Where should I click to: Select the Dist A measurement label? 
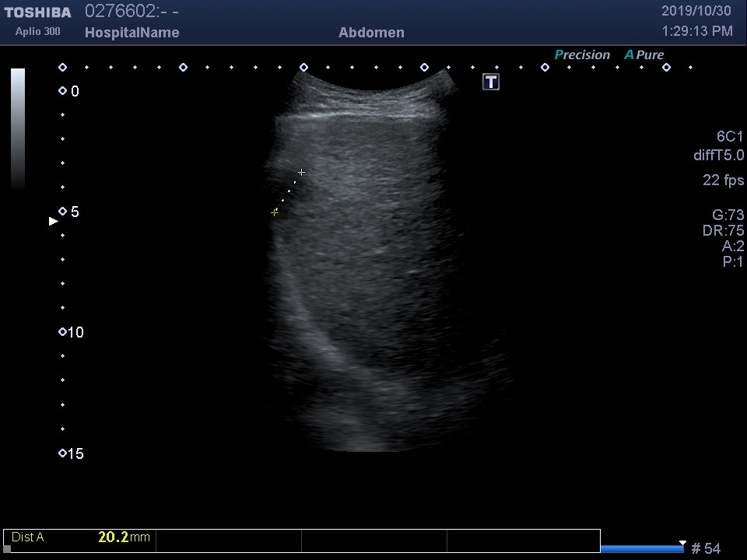(28, 537)
